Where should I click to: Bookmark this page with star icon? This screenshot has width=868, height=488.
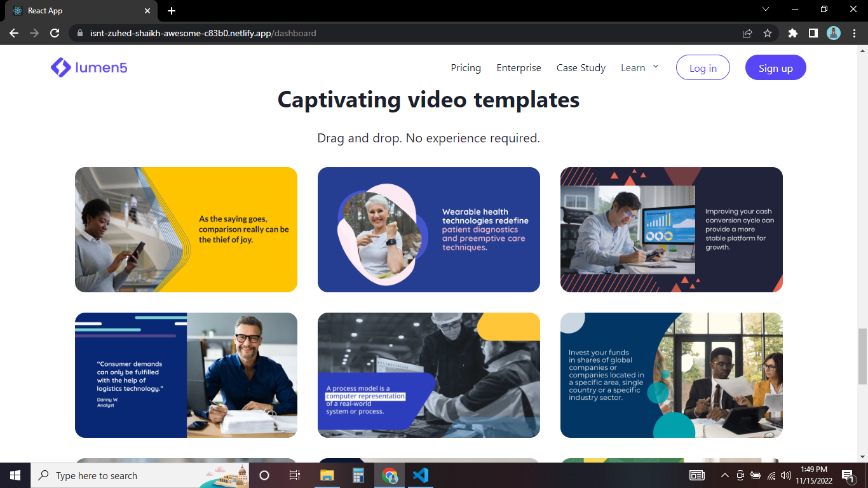coord(768,33)
